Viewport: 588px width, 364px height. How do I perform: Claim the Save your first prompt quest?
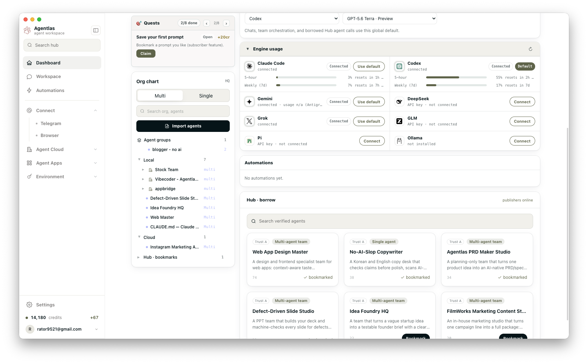pos(146,54)
